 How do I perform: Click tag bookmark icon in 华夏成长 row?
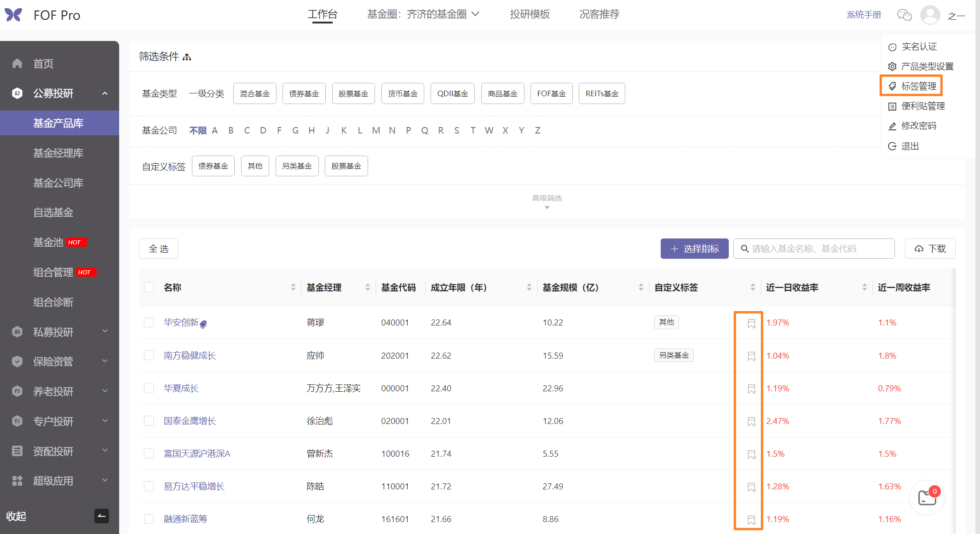click(751, 389)
